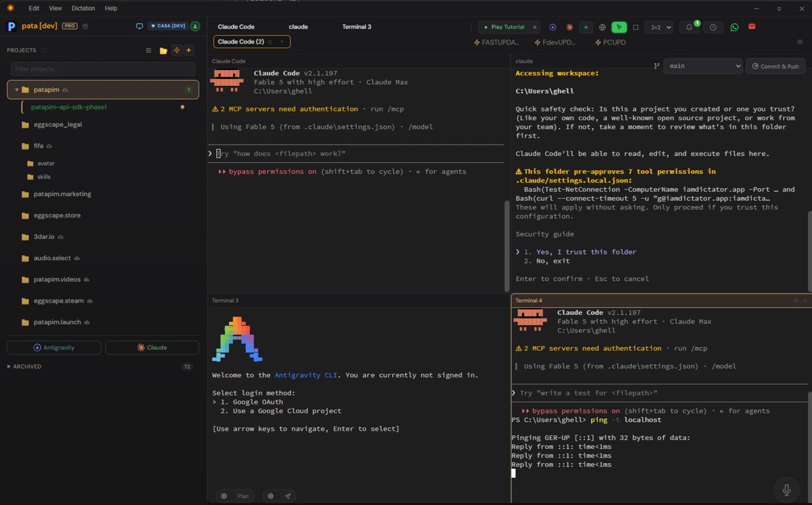The width and height of the screenshot is (812, 505).
Task: Open notifications bell with badge
Action: click(x=689, y=27)
